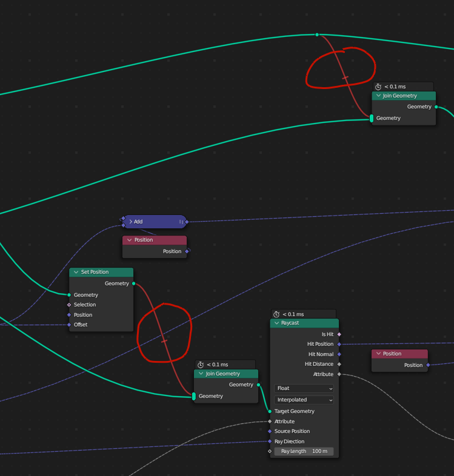Click the Position input socket on Set Position
This screenshot has width=454, height=476.
click(x=69, y=315)
